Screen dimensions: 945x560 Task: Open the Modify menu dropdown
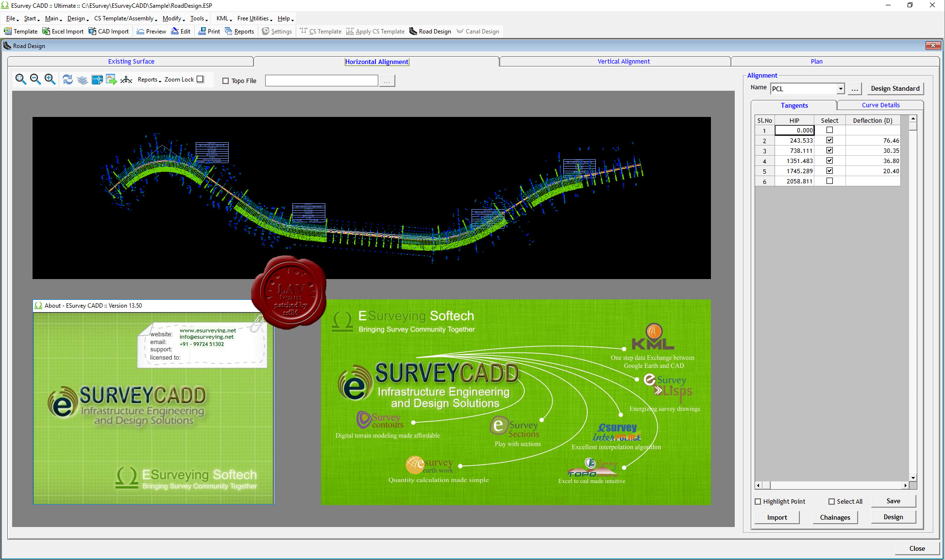coord(174,18)
